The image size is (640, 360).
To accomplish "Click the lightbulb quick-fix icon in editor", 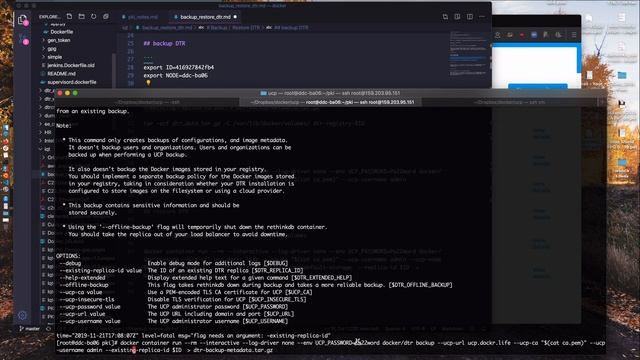I will [148, 83].
